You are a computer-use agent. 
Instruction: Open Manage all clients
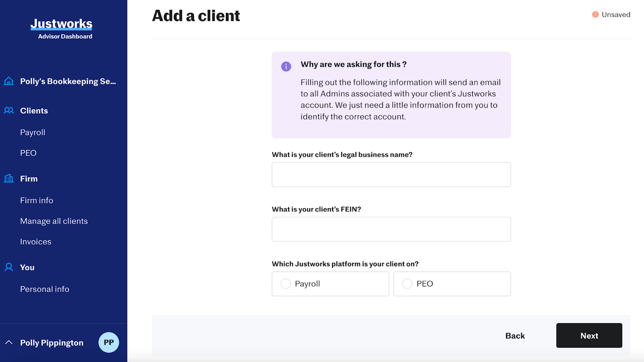pos(54,221)
